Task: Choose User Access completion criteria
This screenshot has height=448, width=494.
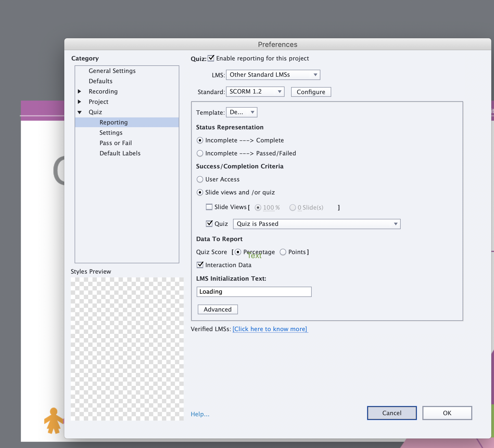Action: click(200, 180)
